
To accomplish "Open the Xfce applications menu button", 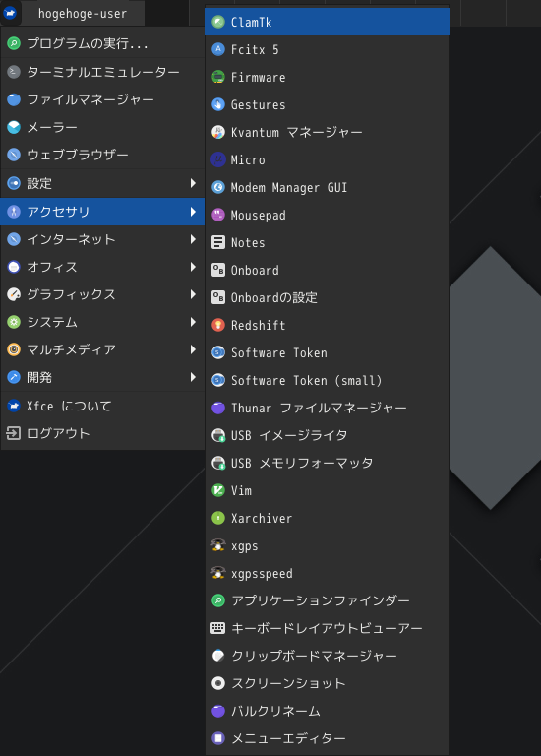I will point(10,13).
